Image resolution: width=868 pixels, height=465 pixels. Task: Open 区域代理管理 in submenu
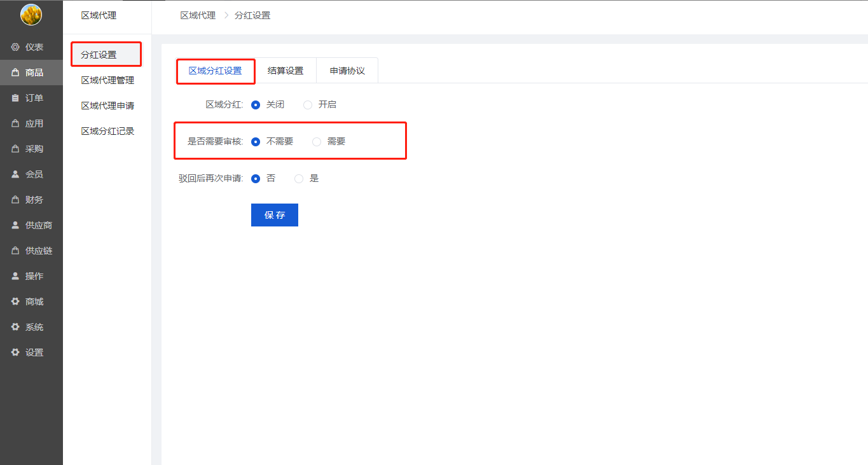pos(107,80)
